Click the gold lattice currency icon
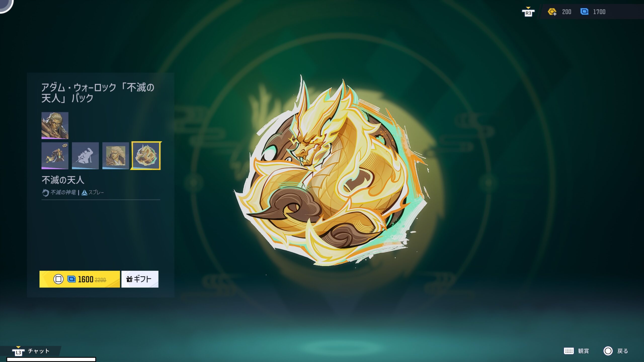Screen dimensions: 644x362 (x=552, y=12)
